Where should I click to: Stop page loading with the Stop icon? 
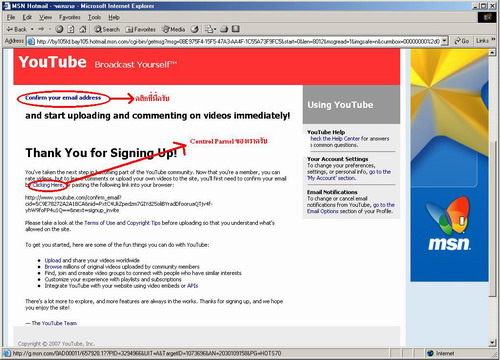click(x=59, y=29)
